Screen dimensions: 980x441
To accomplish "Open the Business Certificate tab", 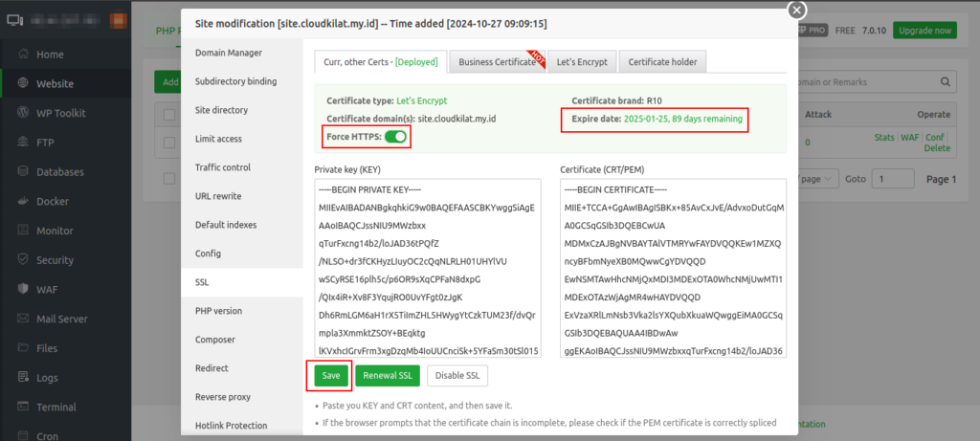I will pyautogui.click(x=497, y=62).
